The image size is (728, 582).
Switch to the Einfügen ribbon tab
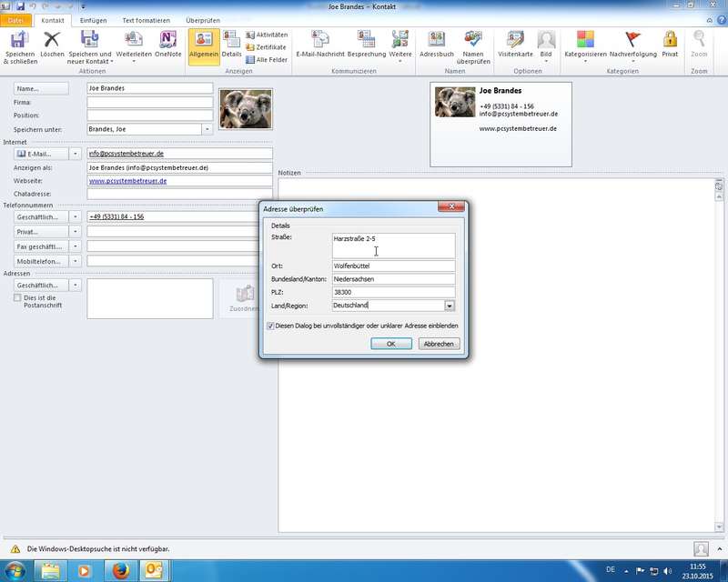[93, 20]
